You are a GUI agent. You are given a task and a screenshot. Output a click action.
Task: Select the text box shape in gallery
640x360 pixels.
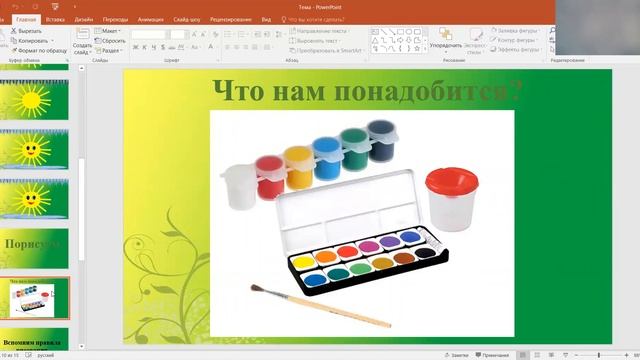[x=375, y=31]
